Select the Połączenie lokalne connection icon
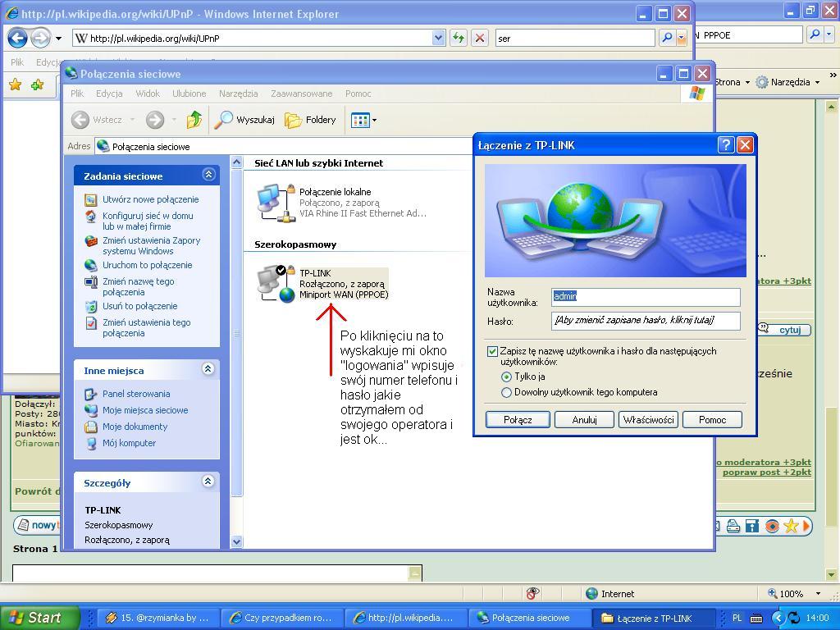Viewport: 840px width, 630px height. 276,203
